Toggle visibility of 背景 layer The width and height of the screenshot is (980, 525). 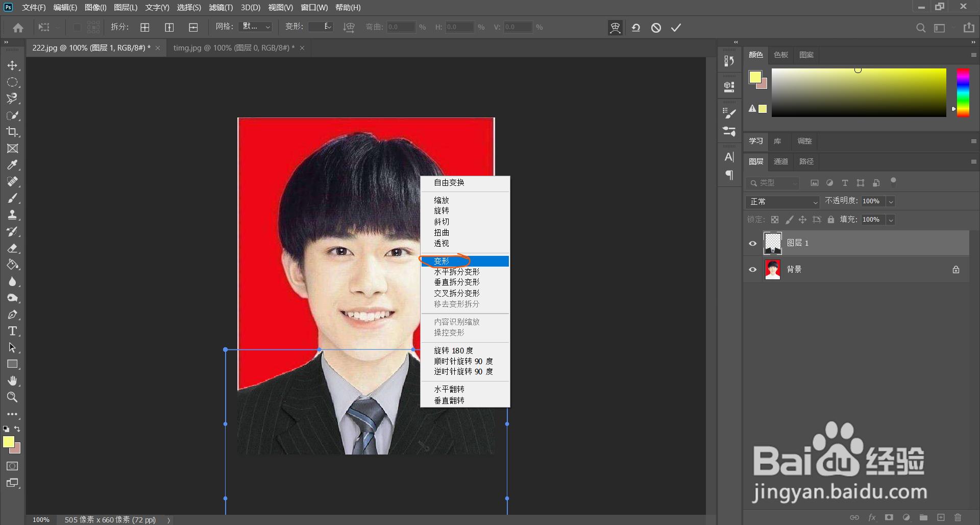(x=752, y=270)
